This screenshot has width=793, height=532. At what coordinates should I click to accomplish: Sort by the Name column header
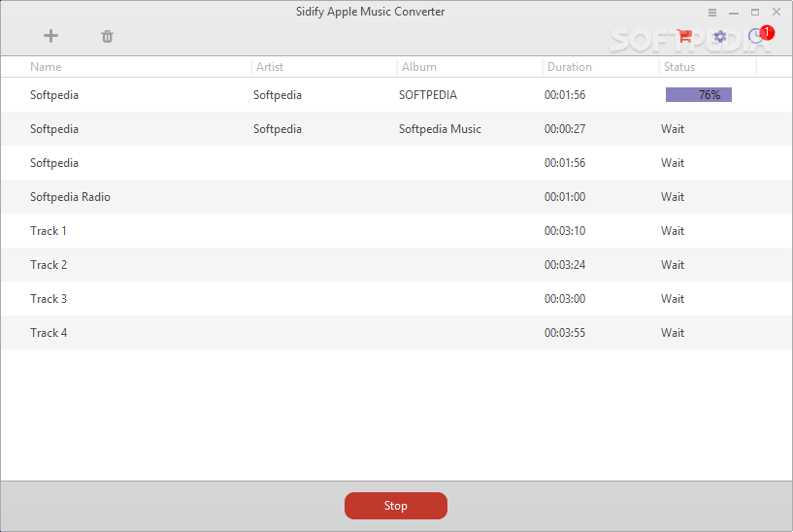click(46, 67)
